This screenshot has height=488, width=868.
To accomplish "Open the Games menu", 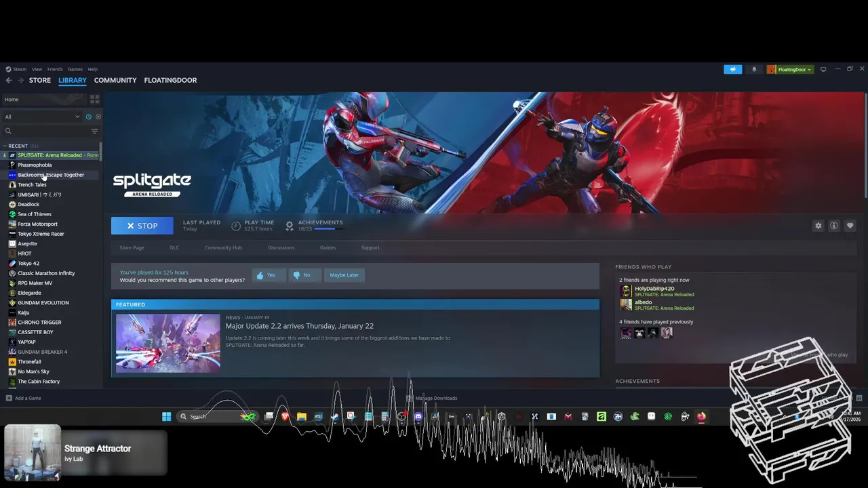I will click(75, 69).
